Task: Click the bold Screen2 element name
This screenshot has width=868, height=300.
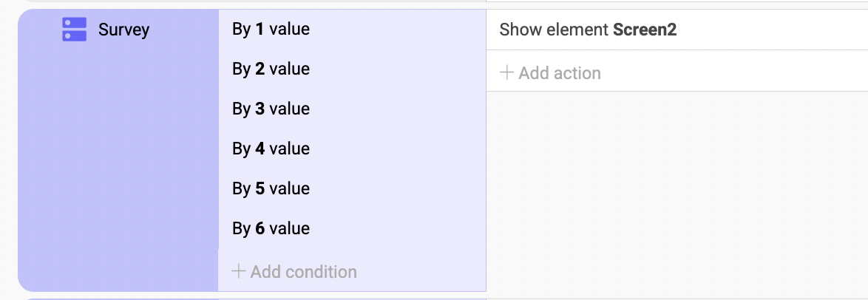Action: [x=645, y=30]
